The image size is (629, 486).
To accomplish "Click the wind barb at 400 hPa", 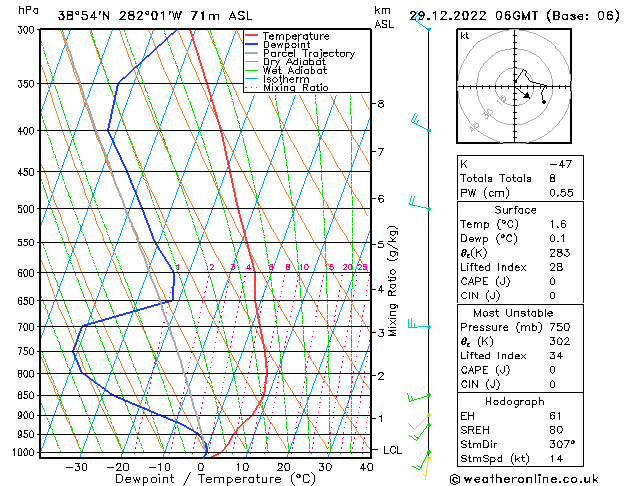I will (x=420, y=124).
